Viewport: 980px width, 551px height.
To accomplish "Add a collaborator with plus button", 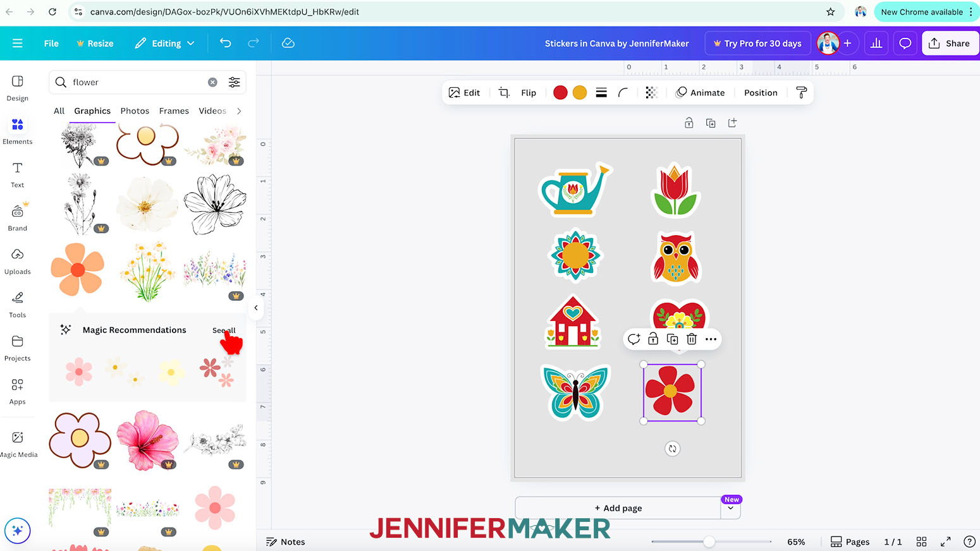I will (847, 43).
